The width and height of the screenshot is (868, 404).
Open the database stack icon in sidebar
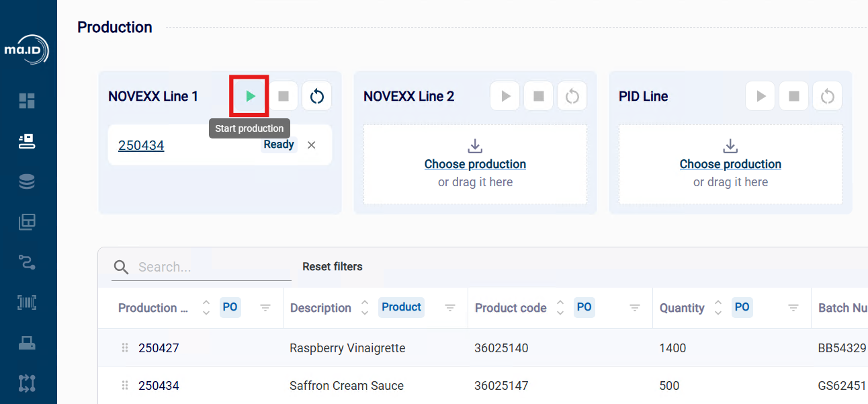point(27,181)
